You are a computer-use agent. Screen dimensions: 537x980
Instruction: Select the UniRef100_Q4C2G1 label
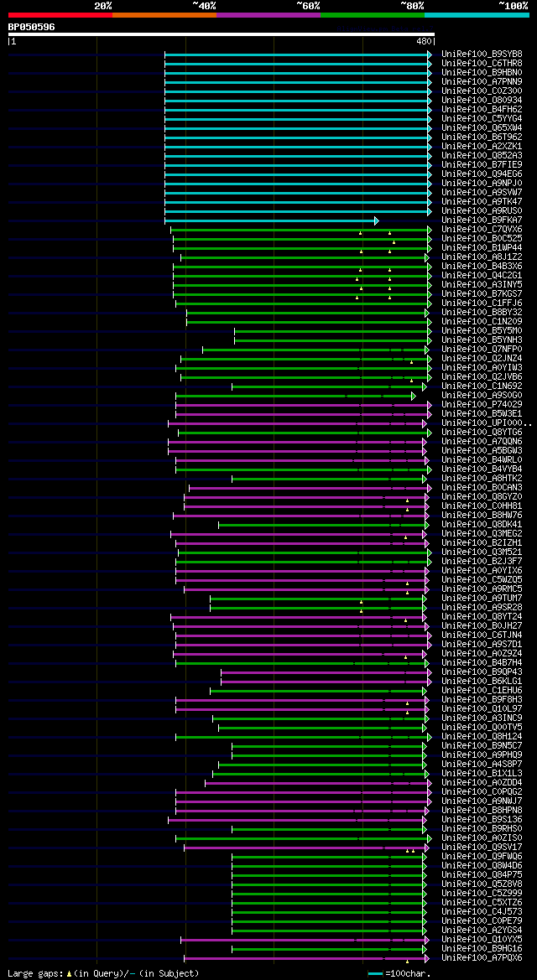482,276
